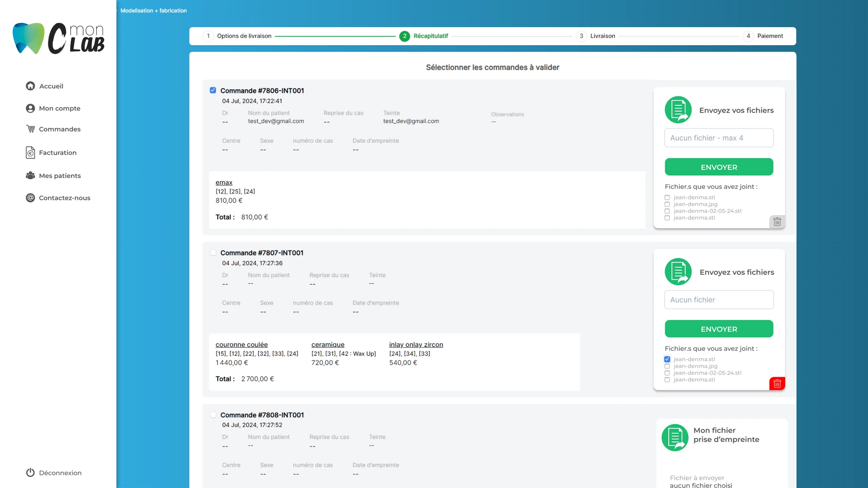Click the 'Aucun fichier - max 4' field
The image size is (868, 488).
tap(719, 138)
